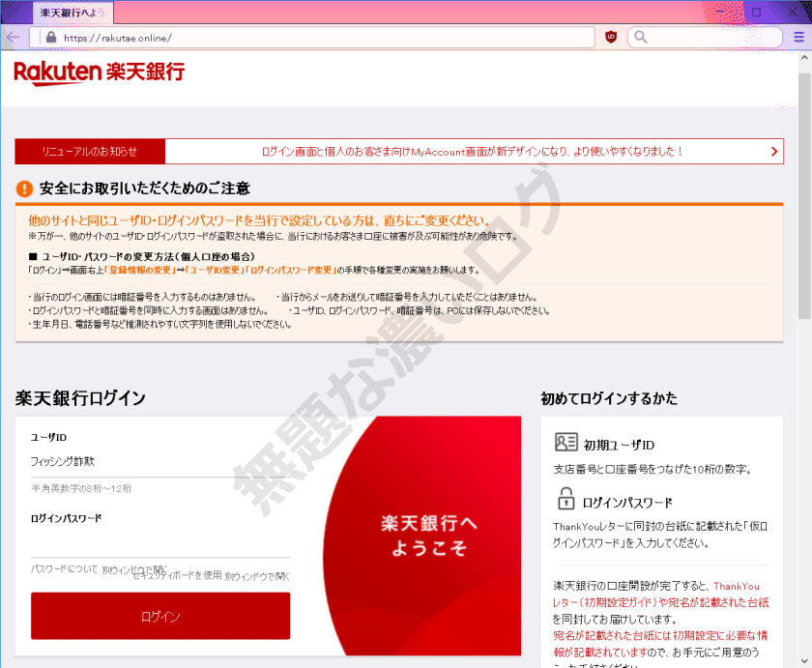
Task: Click the page scrollbar down arrow
Action: pyautogui.click(x=804, y=661)
